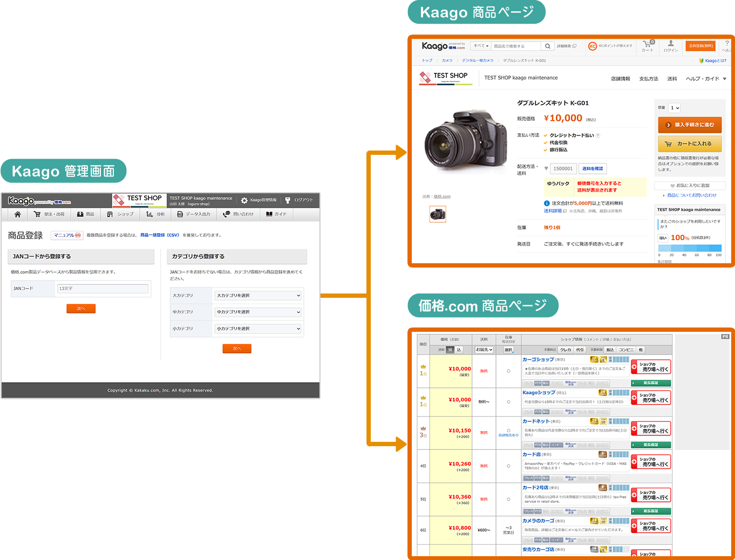Click the KC point badge icon
This screenshot has height=560, width=735.
tap(593, 46)
